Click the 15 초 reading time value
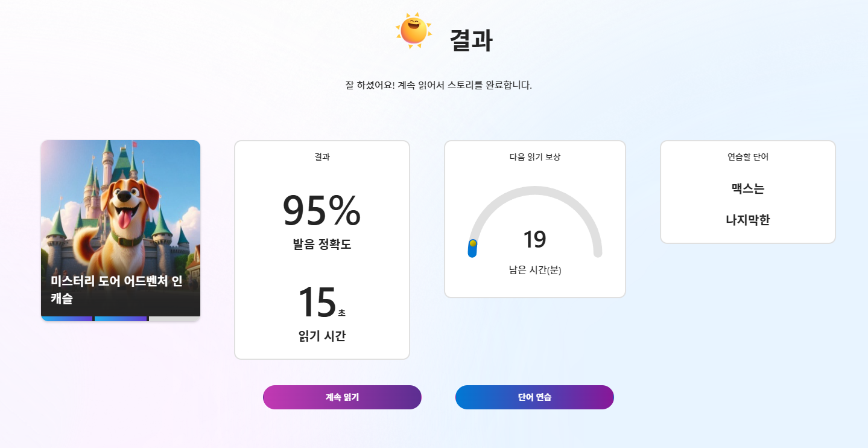Viewport: 868px width, 448px height. click(322, 302)
